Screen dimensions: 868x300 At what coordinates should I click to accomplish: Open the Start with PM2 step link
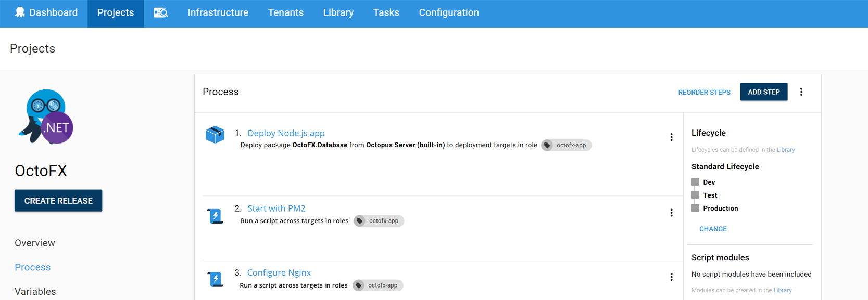click(276, 208)
